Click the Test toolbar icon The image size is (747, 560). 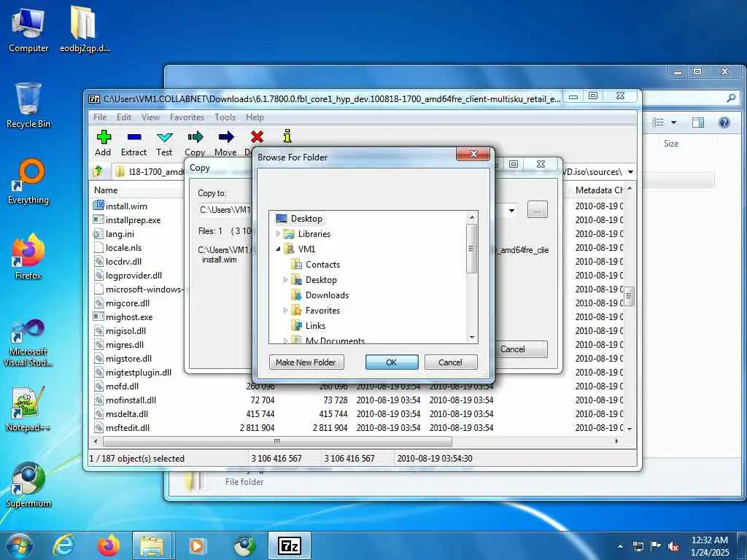pos(164,143)
